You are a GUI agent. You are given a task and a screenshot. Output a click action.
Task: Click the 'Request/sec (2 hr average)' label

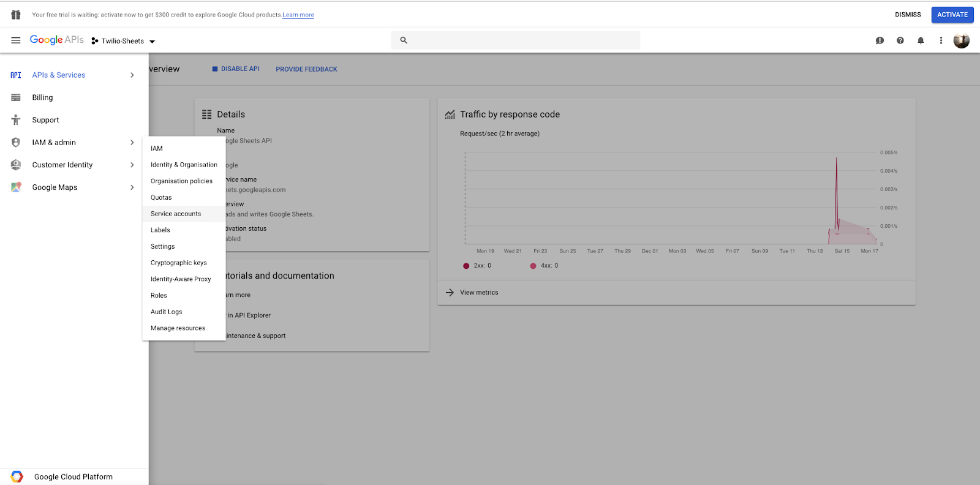[500, 133]
